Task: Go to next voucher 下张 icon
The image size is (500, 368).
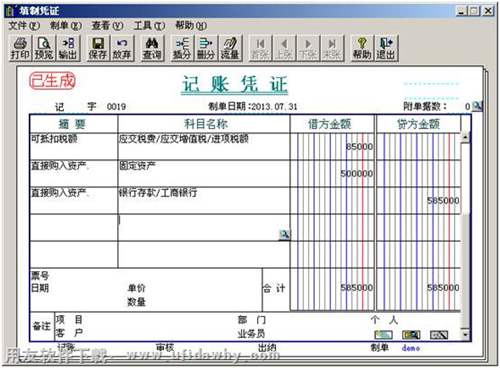Action: pyautogui.click(x=308, y=49)
